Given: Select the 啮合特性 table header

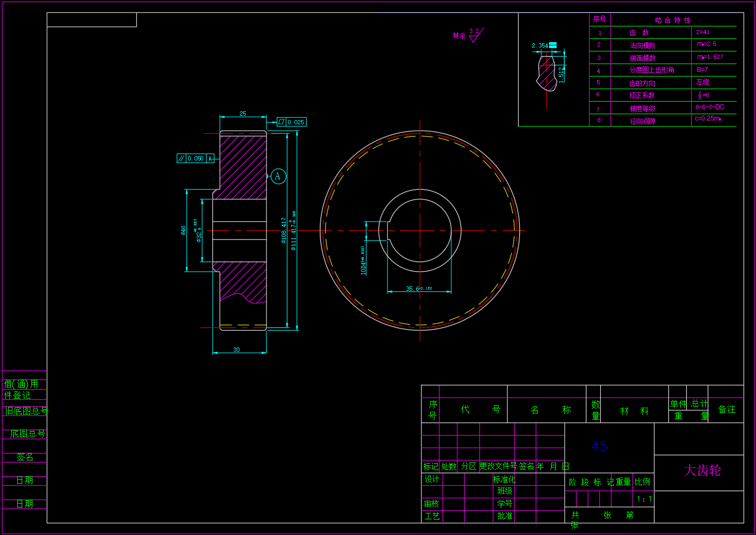Looking at the screenshot, I should click(673, 20).
